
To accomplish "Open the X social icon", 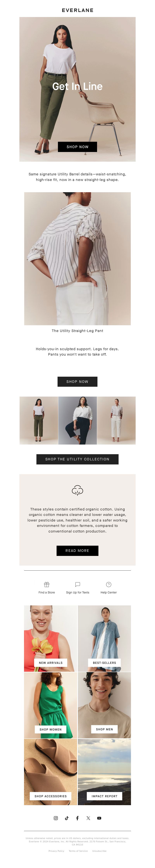I will click(x=88, y=818).
